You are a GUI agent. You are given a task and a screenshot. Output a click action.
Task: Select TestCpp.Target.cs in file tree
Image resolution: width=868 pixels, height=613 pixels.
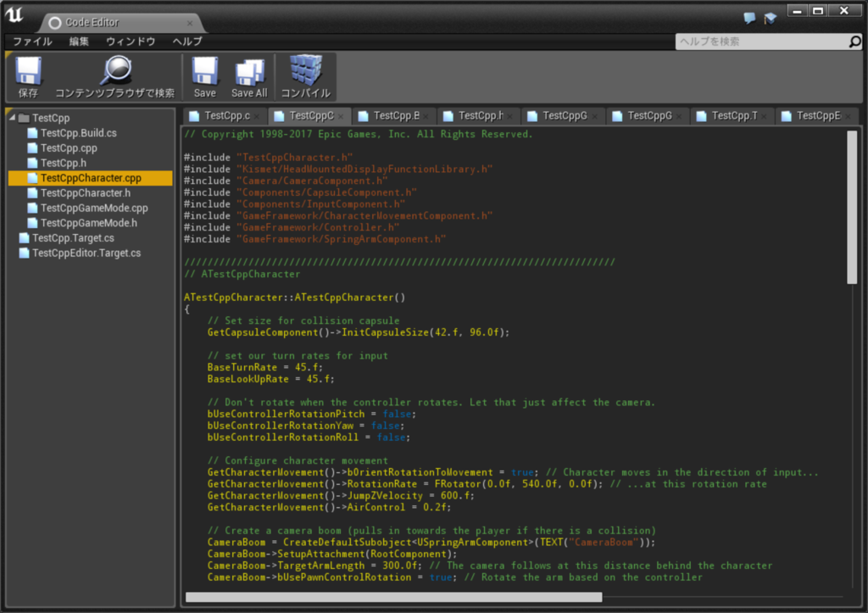tap(90, 237)
